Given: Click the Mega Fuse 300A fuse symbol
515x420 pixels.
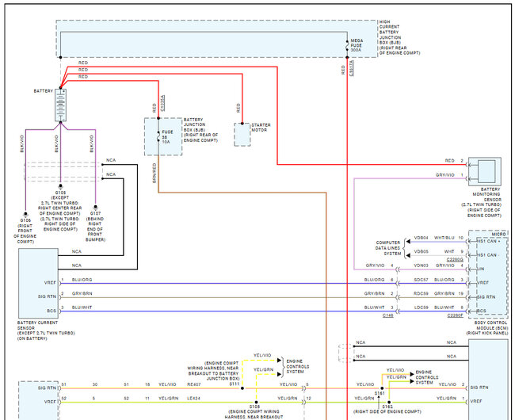Looking at the screenshot, I should click(347, 46).
